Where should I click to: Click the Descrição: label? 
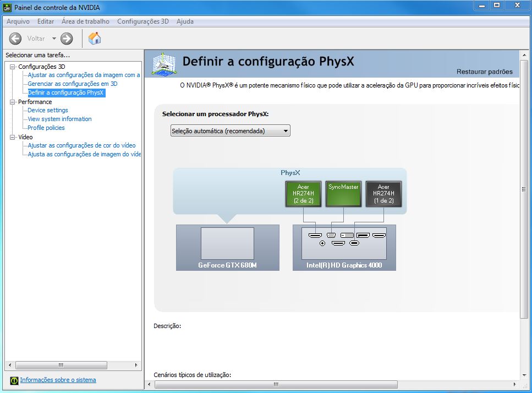pyautogui.click(x=167, y=326)
